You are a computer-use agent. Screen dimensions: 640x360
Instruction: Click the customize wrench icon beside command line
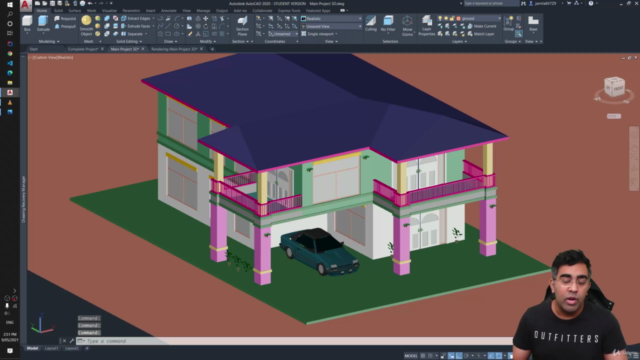[72, 341]
